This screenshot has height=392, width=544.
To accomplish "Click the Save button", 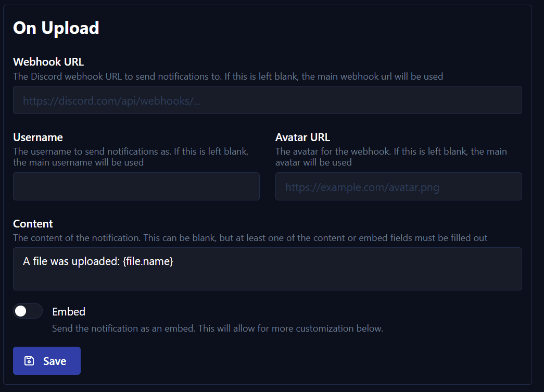I will [46, 360].
